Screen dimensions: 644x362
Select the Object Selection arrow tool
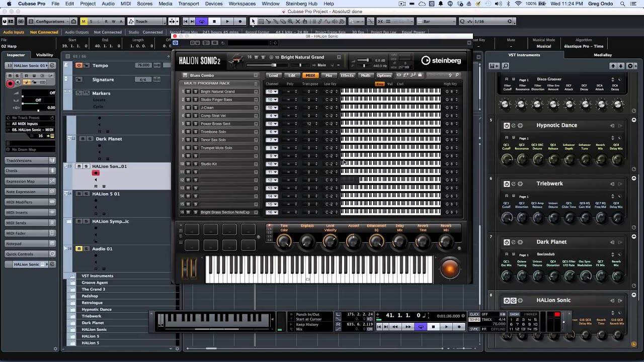coord(253,21)
